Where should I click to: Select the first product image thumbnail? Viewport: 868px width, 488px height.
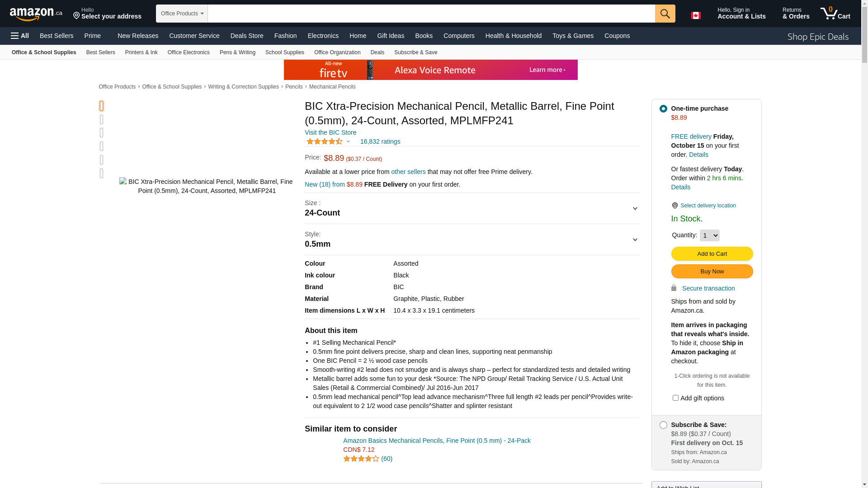(x=101, y=106)
